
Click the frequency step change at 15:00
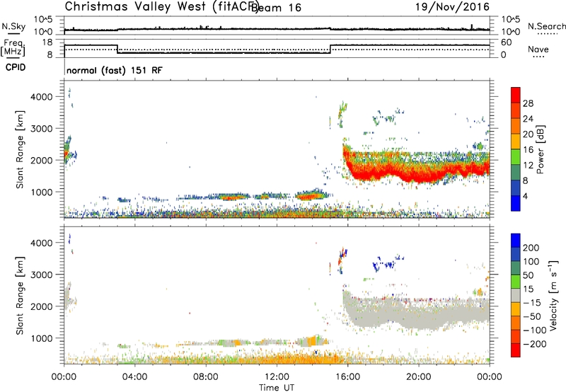[330, 49]
